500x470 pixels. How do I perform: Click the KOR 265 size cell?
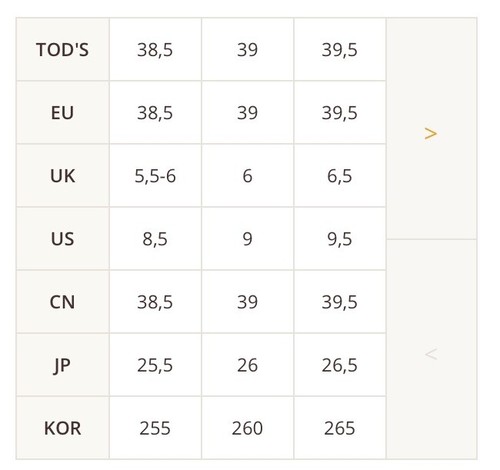pos(340,428)
